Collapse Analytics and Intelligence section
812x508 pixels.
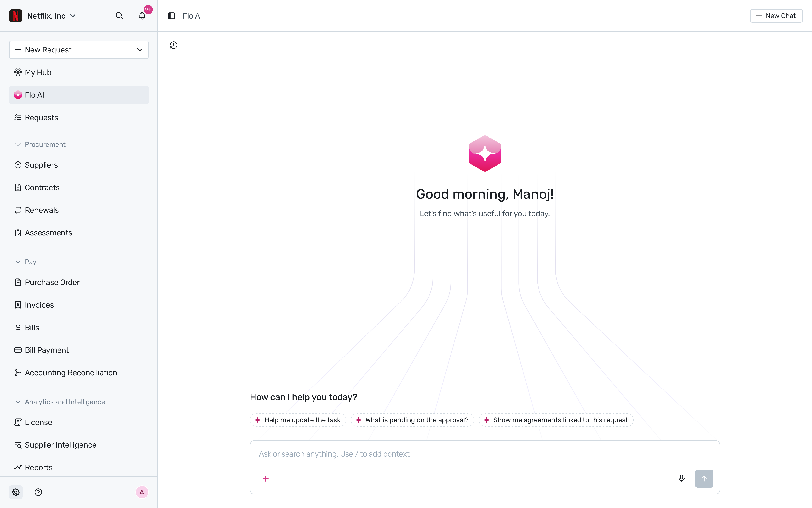[x=18, y=402]
